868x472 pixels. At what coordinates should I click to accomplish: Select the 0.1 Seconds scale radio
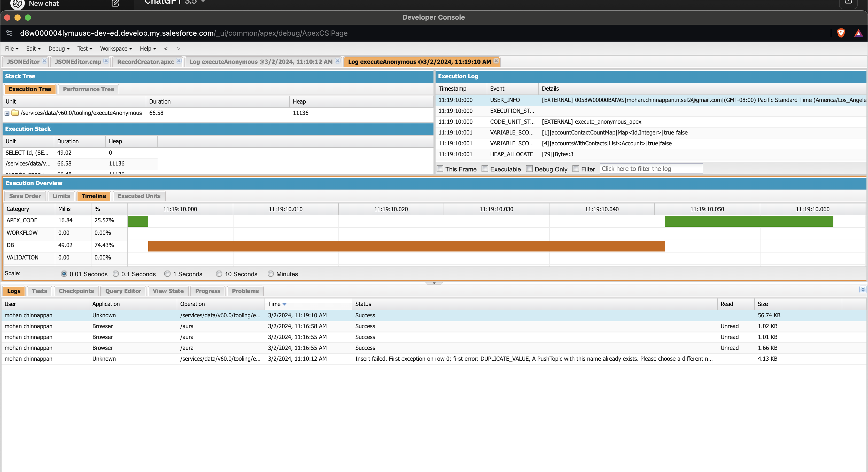tap(116, 274)
